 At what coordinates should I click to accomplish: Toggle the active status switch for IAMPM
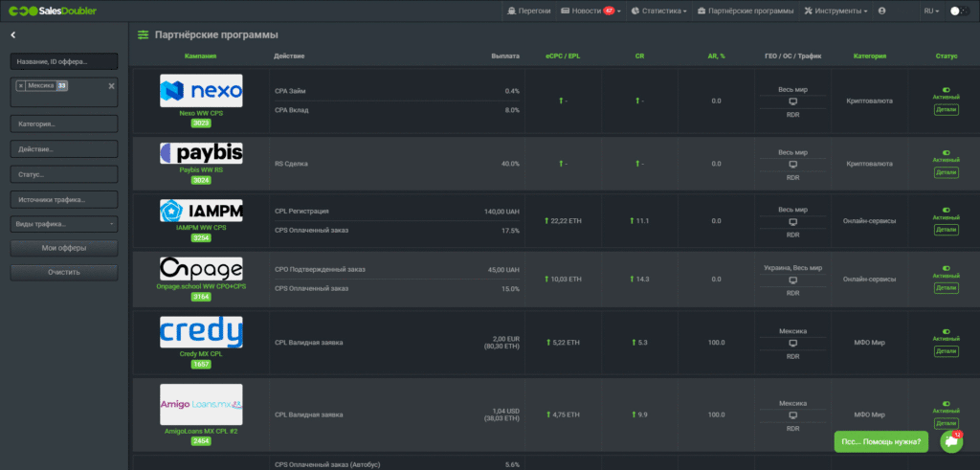click(x=946, y=210)
